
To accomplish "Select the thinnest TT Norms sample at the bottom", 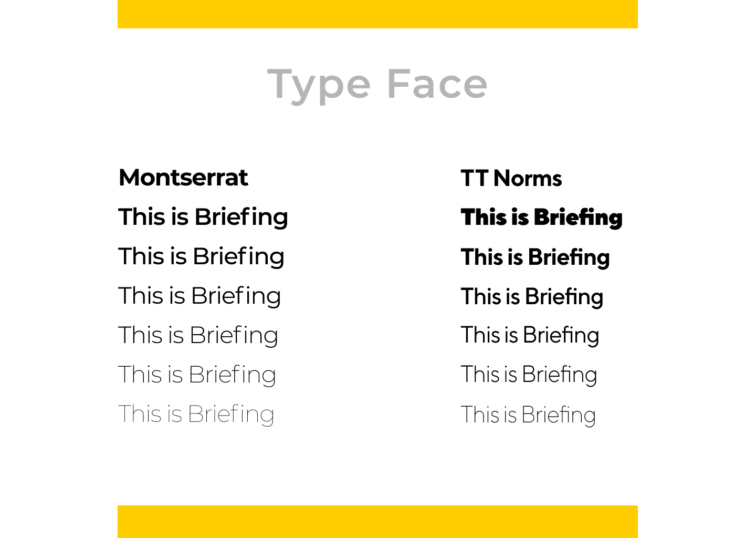I will tap(528, 415).
